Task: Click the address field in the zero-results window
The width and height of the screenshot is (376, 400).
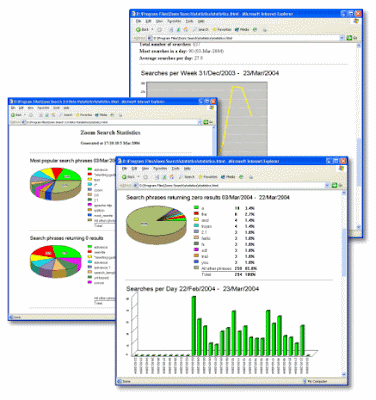Action: (232, 185)
